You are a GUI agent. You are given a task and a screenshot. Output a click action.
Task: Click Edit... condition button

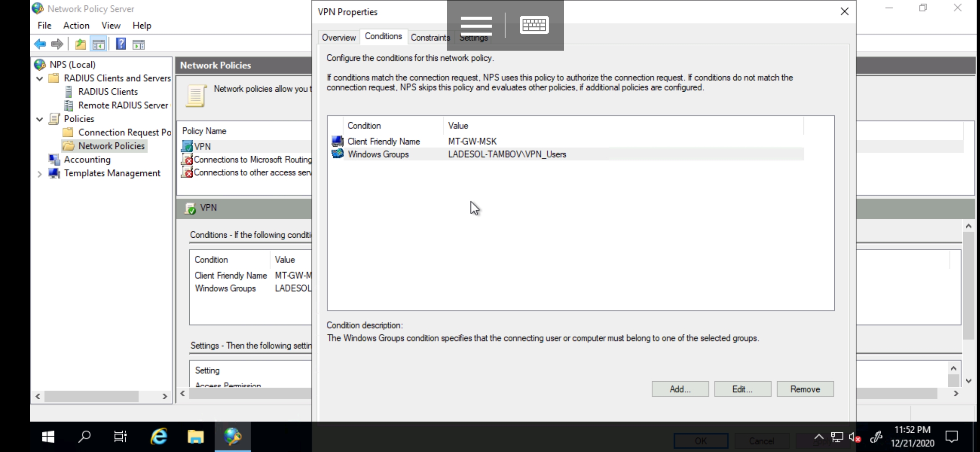pos(743,389)
